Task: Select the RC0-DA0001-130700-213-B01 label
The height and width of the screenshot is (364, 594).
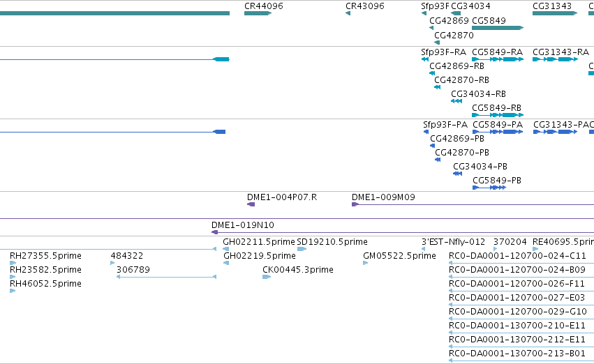Action: [x=517, y=354]
